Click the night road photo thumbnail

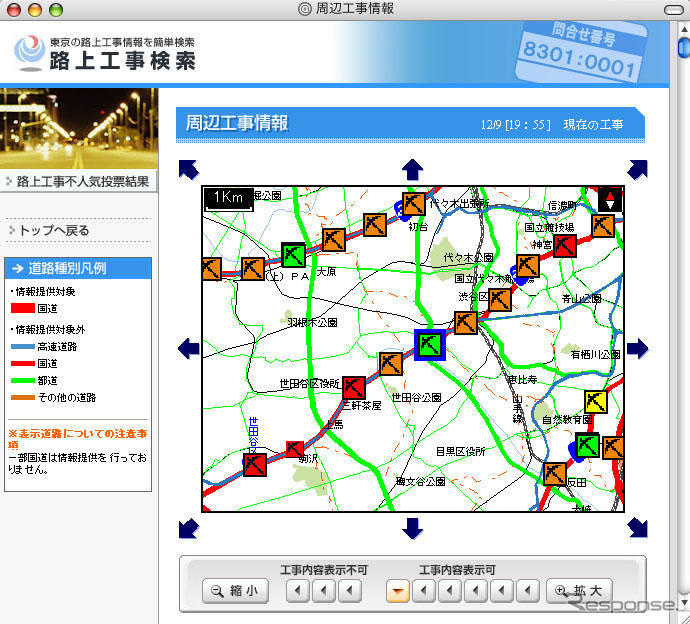click(79, 128)
